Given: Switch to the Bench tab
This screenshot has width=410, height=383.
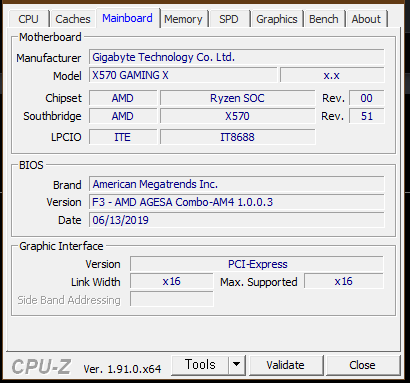Looking at the screenshot, I should point(324,19).
